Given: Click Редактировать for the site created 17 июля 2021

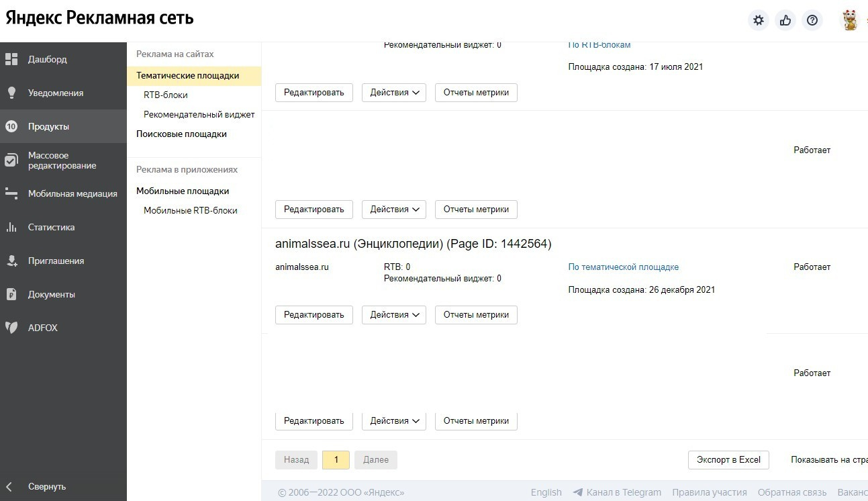Looking at the screenshot, I should click(x=314, y=93).
